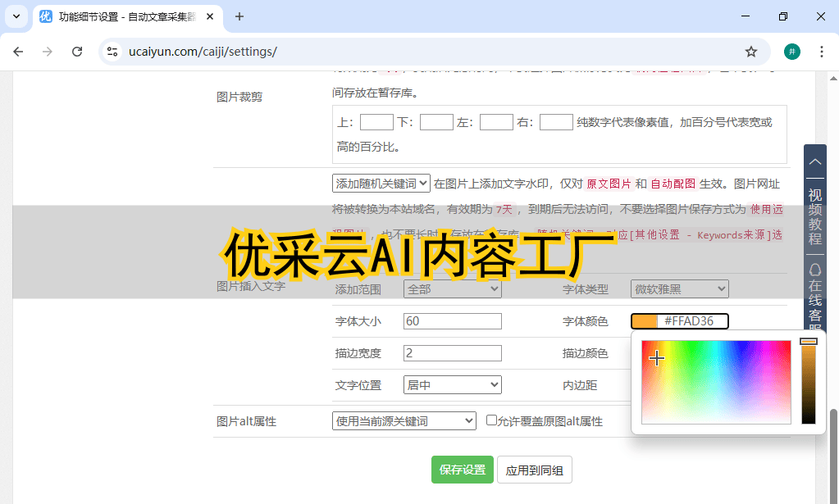
Task: Enable 允许覆盖原图alt属性 checkbox
Action: point(491,420)
